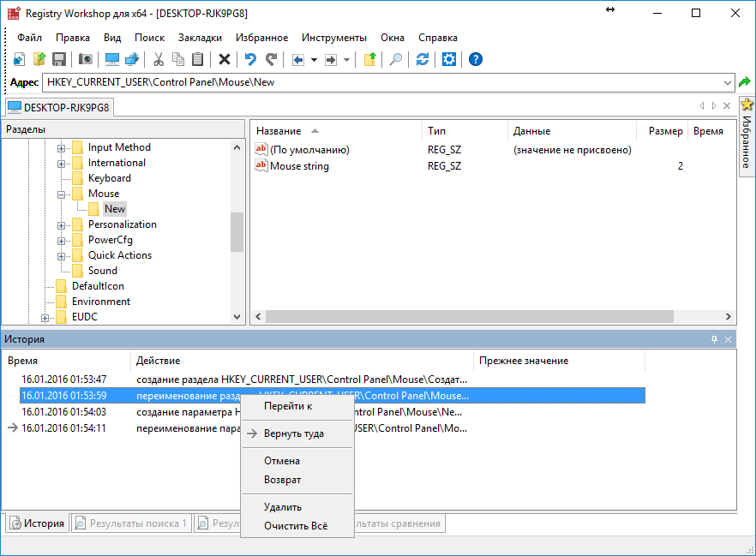Click the Delete X toolbar icon
The image size is (756, 556).
[225, 59]
